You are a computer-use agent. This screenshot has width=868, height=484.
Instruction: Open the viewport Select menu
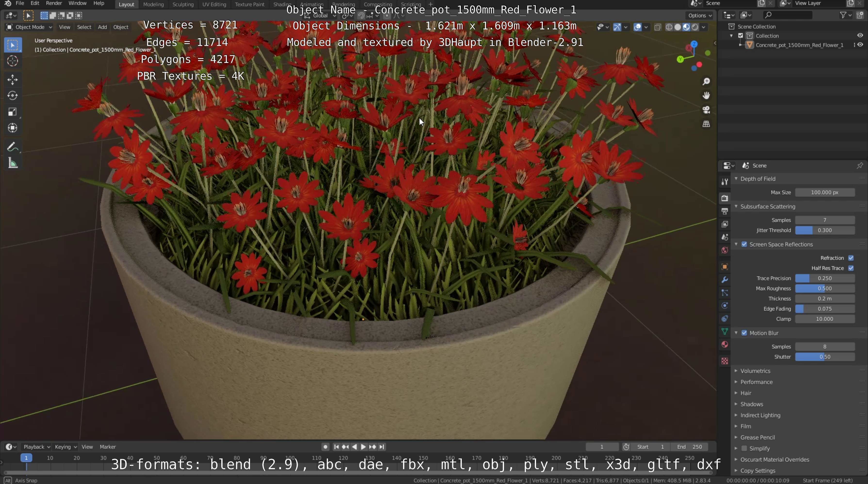click(x=84, y=27)
